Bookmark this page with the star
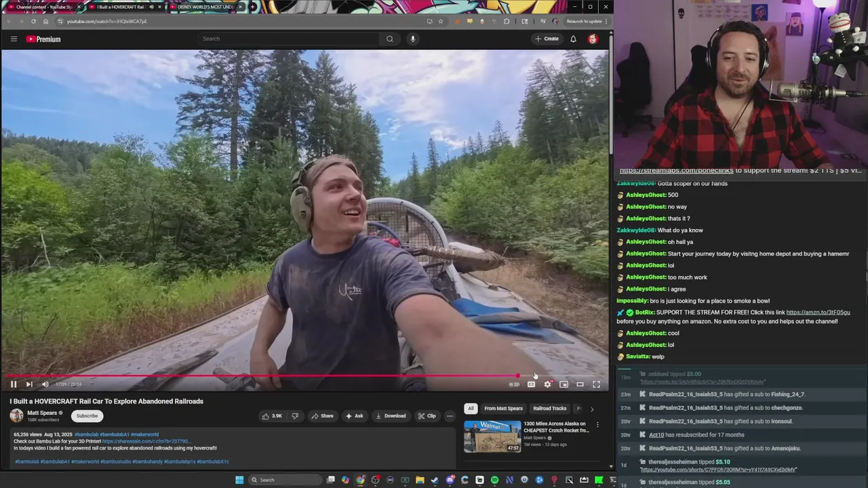This screenshot has height=488, width=868. [441, 21]
